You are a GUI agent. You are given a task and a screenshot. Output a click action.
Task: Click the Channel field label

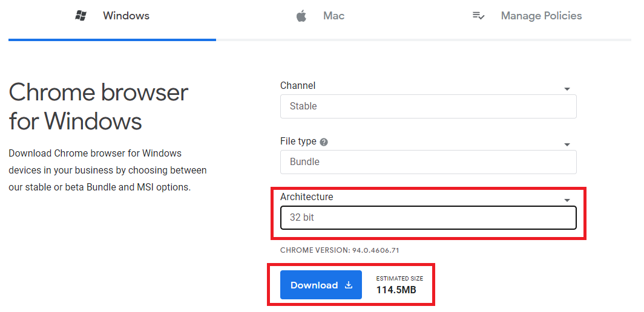298,85
